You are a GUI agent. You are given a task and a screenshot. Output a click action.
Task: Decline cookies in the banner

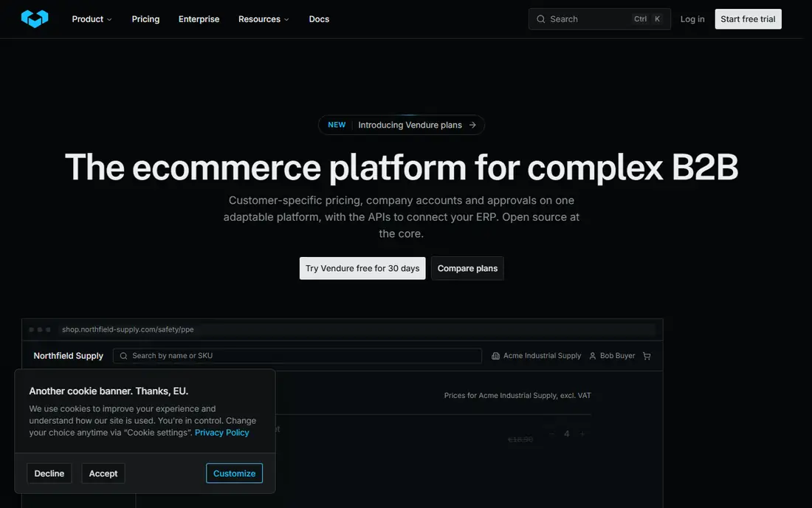pos(49,473)
